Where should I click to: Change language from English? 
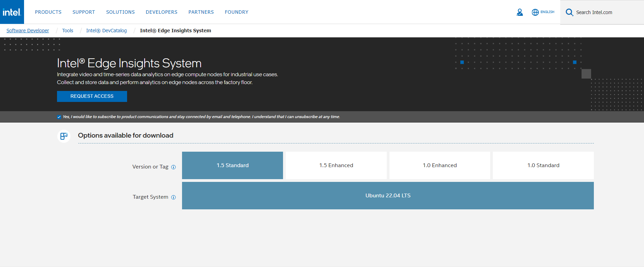[547, 12]
